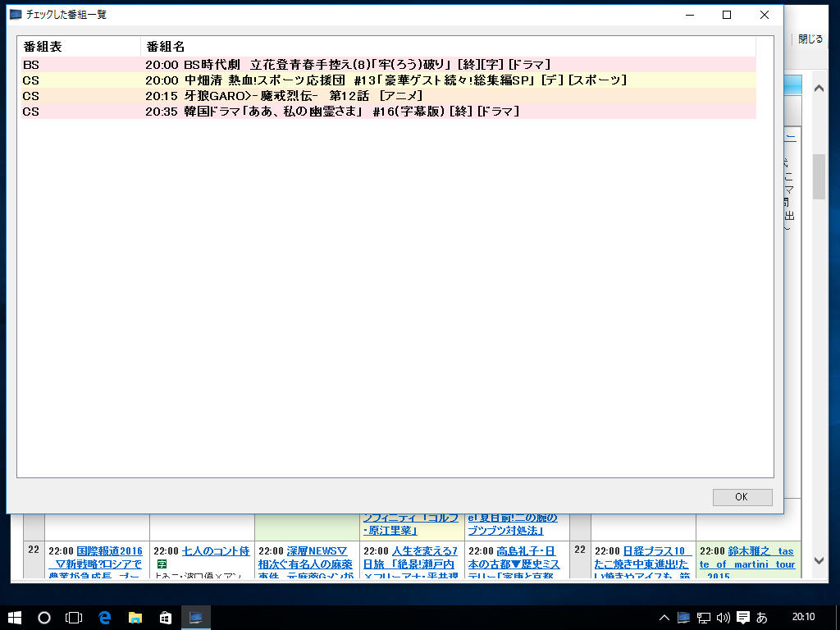
Task: Close the チェックした番組一覧 dialog window
Action: coord(765,15)
